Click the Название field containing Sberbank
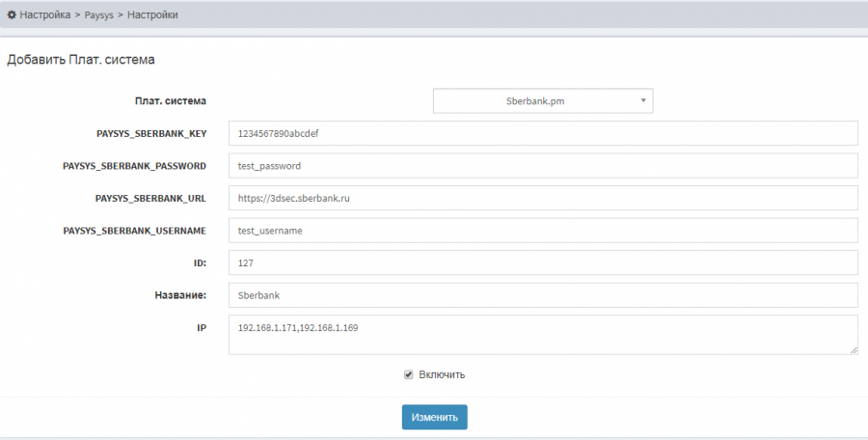Screen dimensions: 868x440 pos(543,295)
